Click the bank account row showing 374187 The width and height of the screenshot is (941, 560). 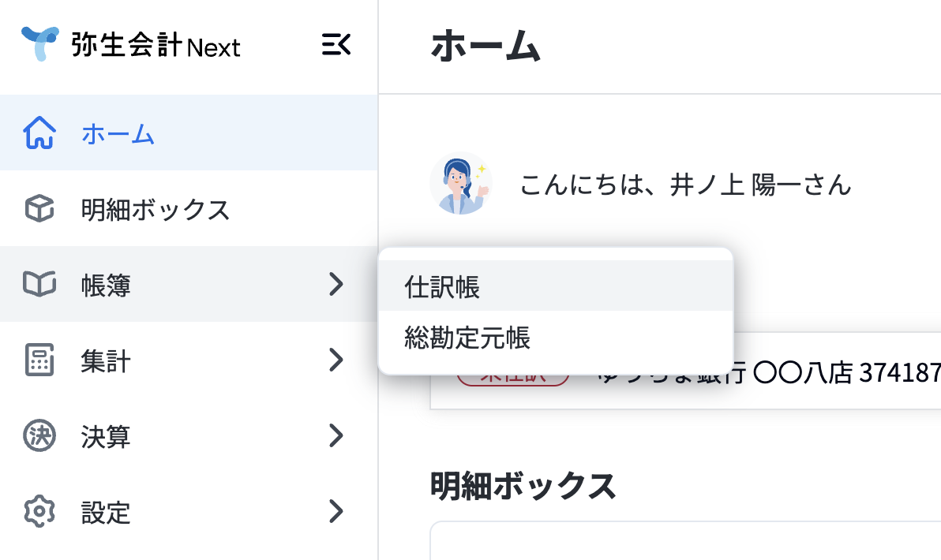point(685,371)
